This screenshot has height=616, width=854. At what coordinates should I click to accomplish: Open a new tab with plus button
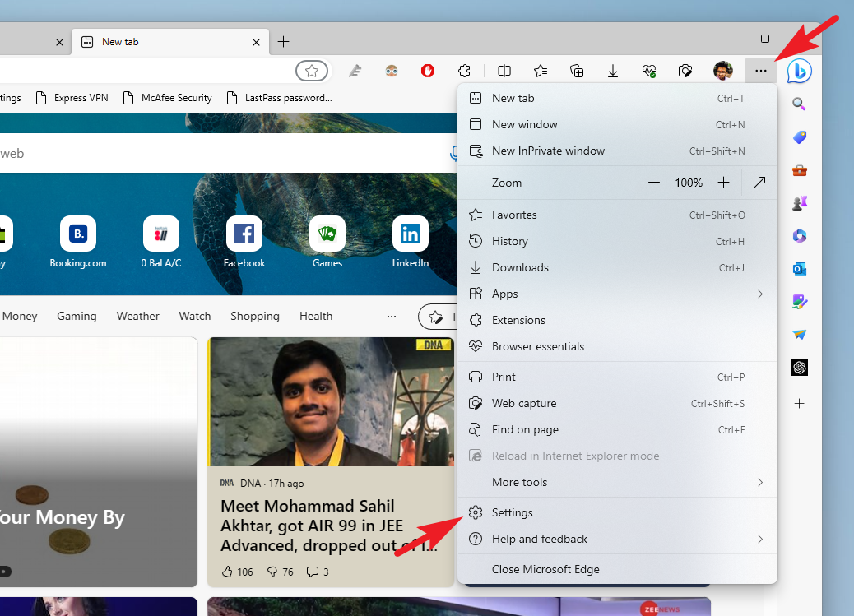(283, 41)
